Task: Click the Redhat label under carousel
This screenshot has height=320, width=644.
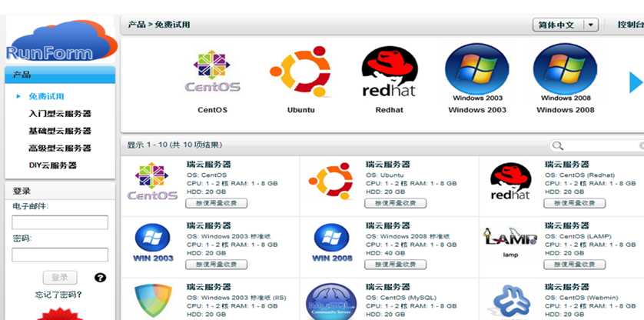Action: click(390, 110)
